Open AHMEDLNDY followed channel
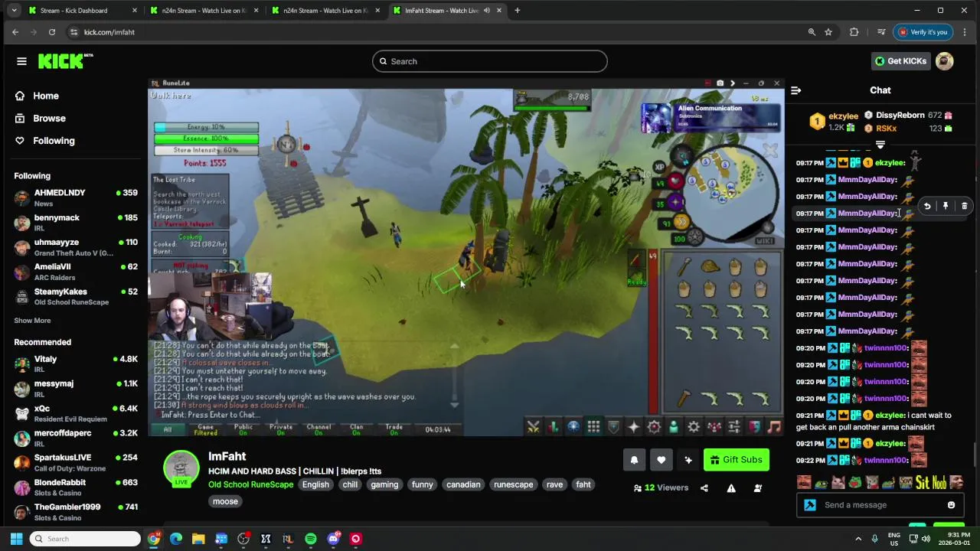This screenshot has width=980, height=551. point(75,197)
